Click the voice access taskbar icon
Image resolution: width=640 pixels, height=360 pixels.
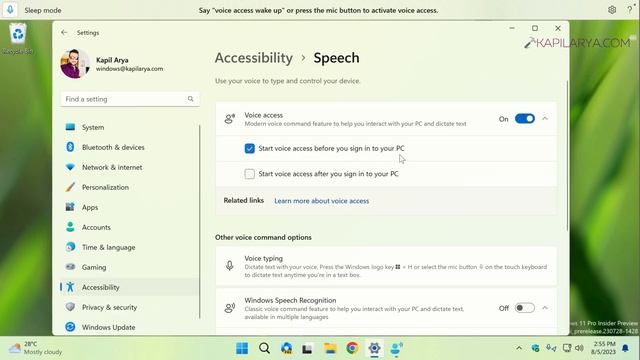coord(396,348)
